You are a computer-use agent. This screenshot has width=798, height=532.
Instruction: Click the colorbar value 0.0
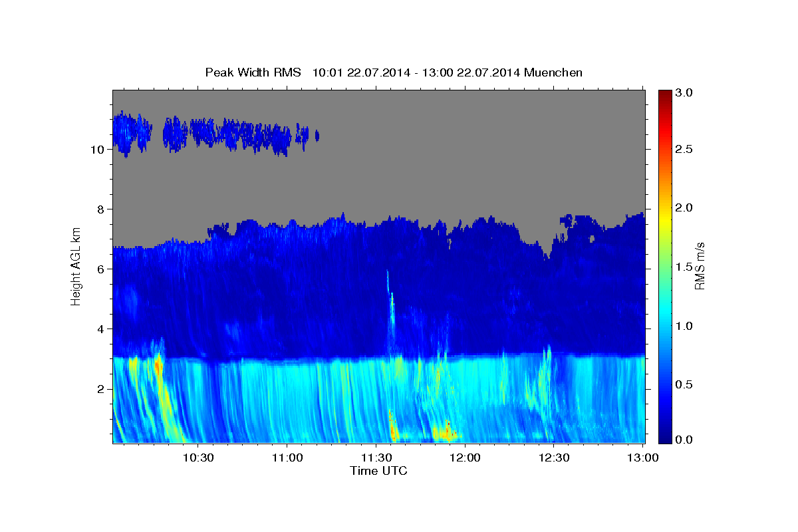click(x=685, y=440)
